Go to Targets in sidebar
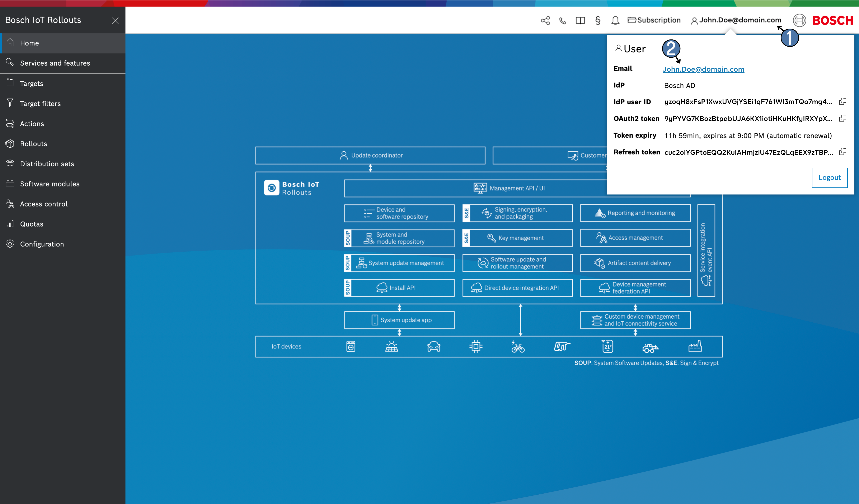This screenshot has width=859, height=504. pyautogui.click(x=31, y=84)
